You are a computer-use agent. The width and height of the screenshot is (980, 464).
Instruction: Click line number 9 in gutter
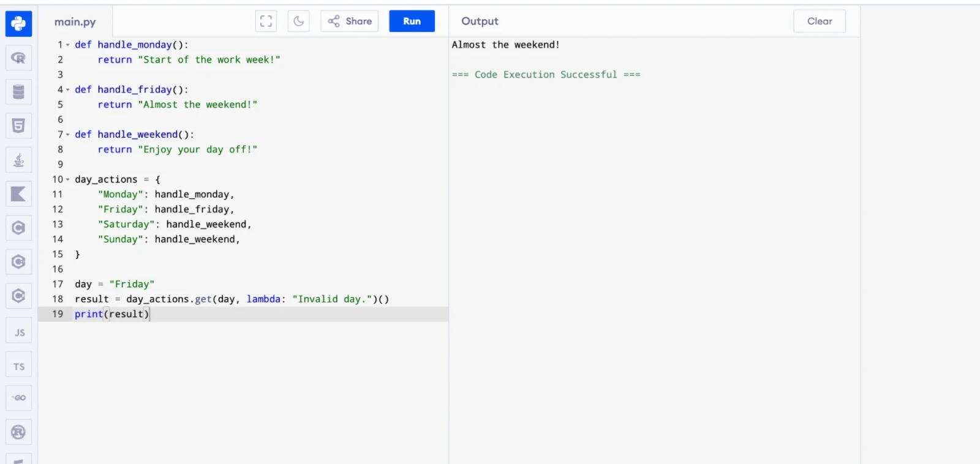[60, 164]
